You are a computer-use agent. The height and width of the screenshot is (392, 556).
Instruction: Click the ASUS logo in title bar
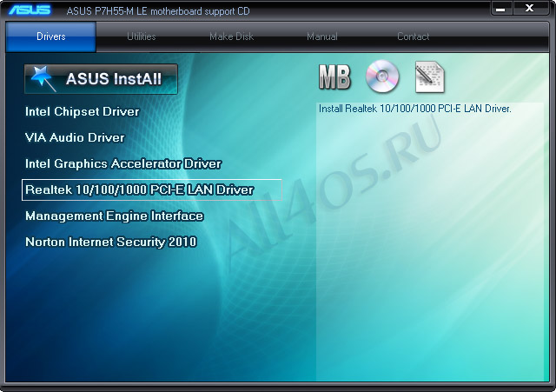click(30, 10)
